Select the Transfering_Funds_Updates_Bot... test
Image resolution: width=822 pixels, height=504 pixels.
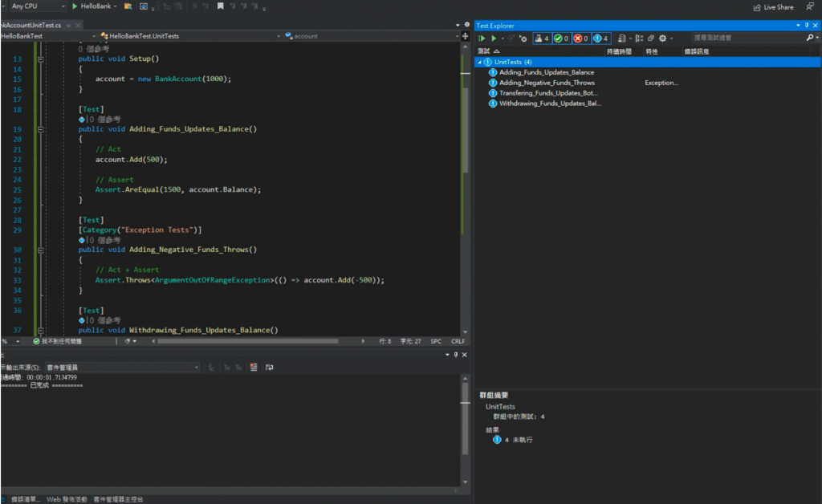[547, 93]
